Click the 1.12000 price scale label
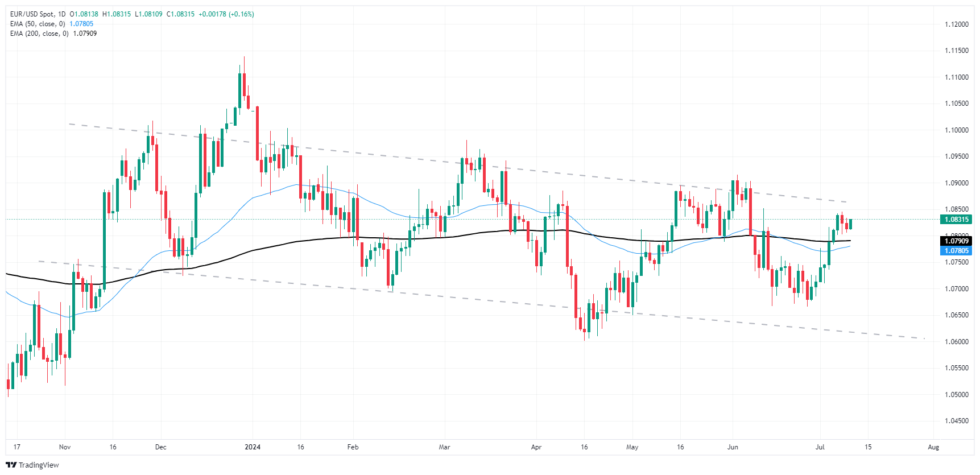The width and height of the screenshot is (980, 475). 957,24
